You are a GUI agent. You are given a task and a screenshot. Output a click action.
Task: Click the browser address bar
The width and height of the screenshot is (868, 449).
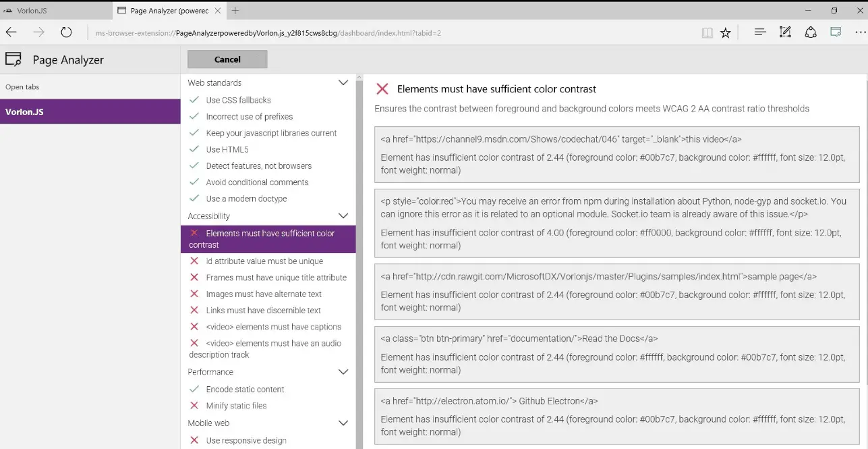click(x=391, y=32)
